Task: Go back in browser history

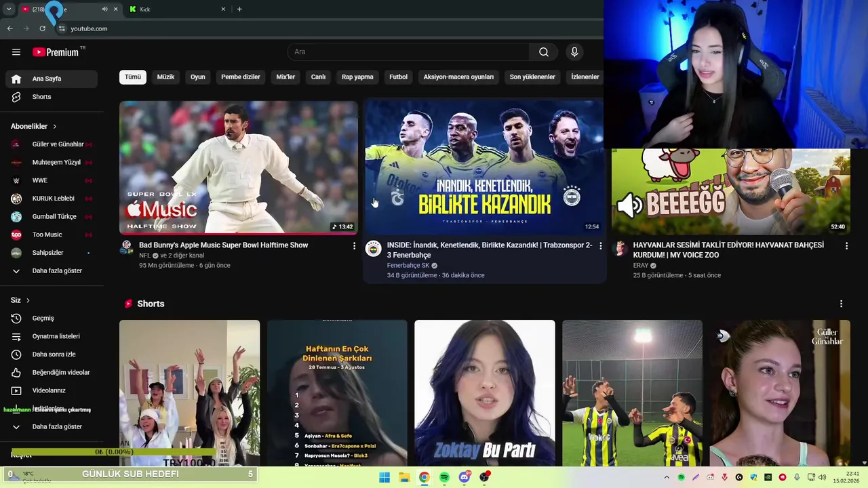Action: pyautogui.click(x=9, y=28)
